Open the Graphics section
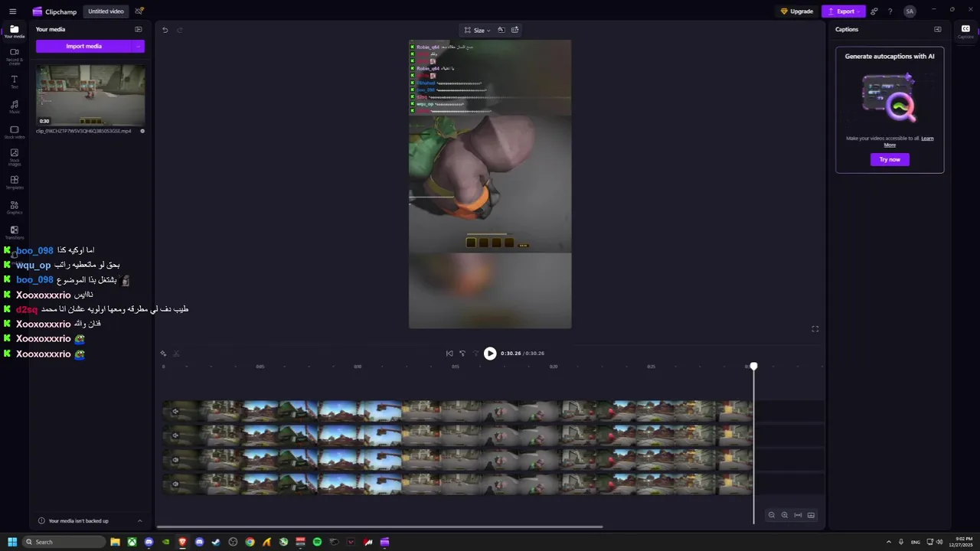Screen dimensions: 980x551 [x=14, y=207]
